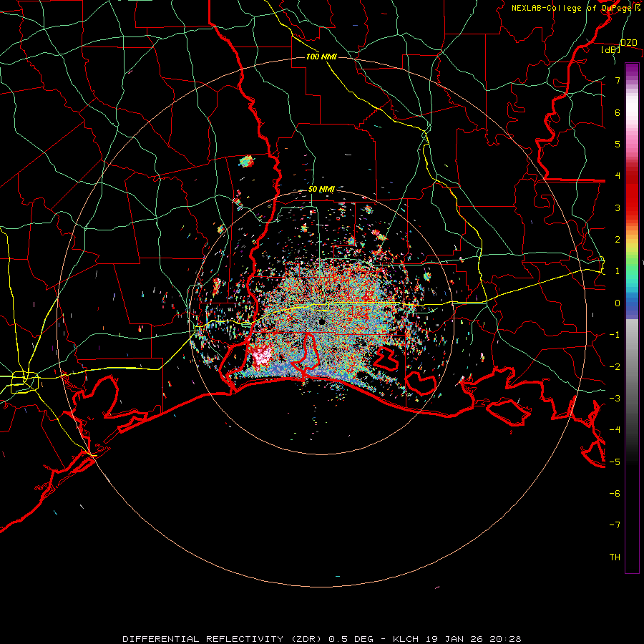Click the TH label on color scale

(x=615, y=557)
